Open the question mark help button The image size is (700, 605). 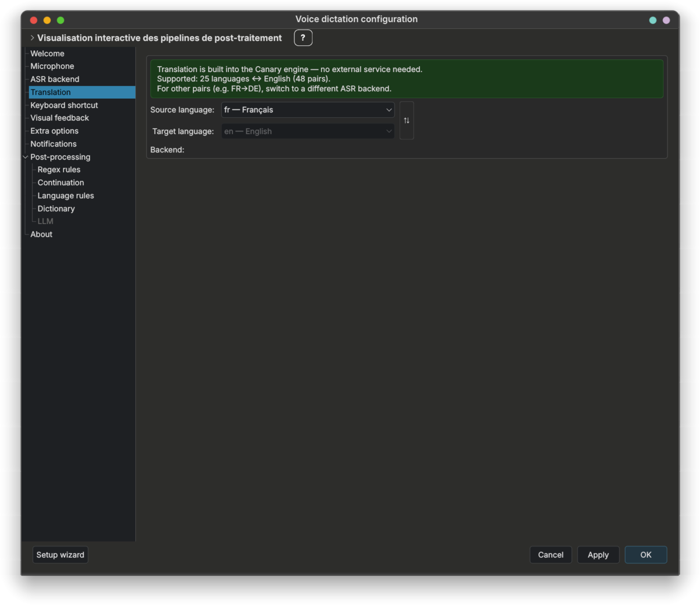(x=303, y=38)
